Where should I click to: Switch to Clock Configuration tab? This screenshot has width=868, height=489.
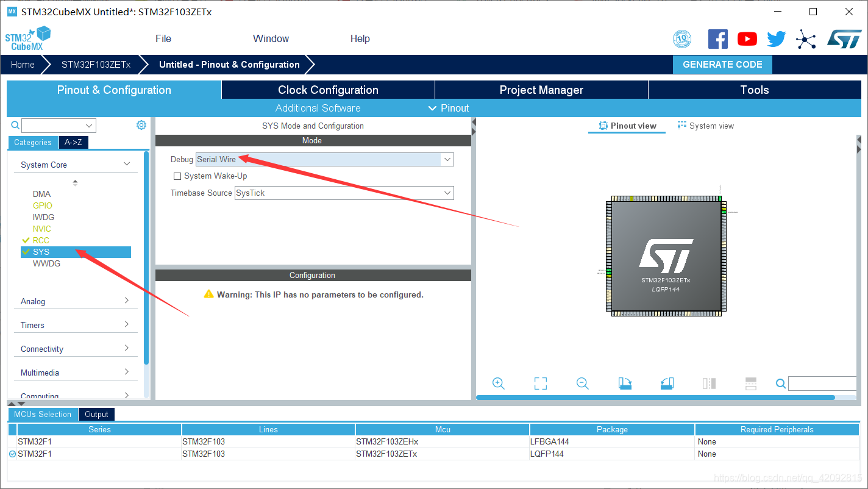[x=328, y=90]
